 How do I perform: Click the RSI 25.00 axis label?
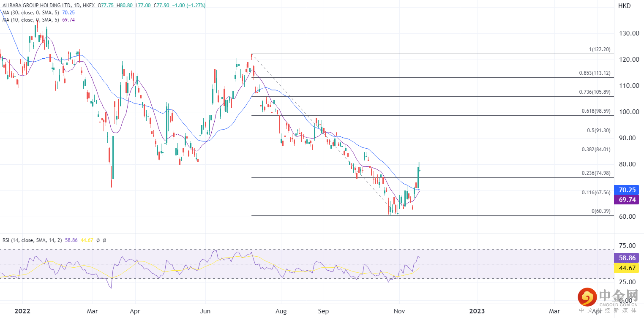[x=627, y=282]
